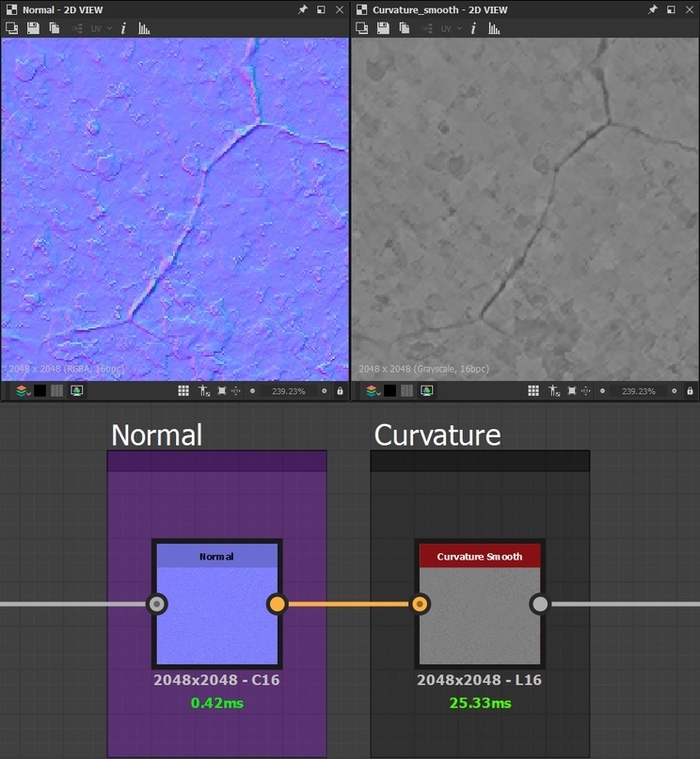Toggle checker background in Curvature_smooth view
700x759 pixels.
coord(408,391)
